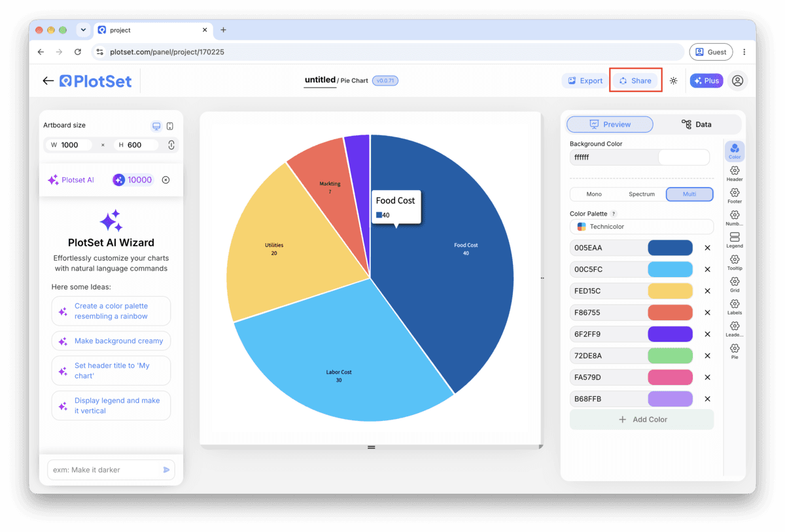Switch to the Preview tab
785x532 pixels.
pos(610,124)
